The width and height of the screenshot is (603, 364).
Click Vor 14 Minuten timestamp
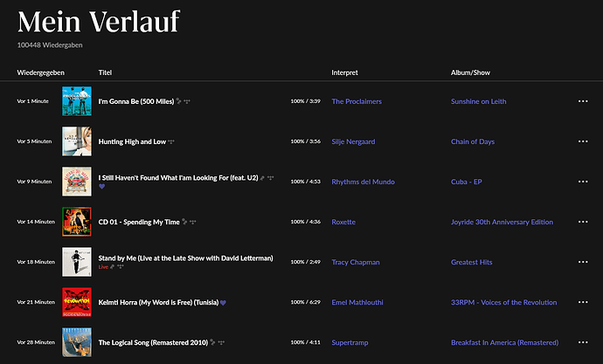(x=36, y=222)
